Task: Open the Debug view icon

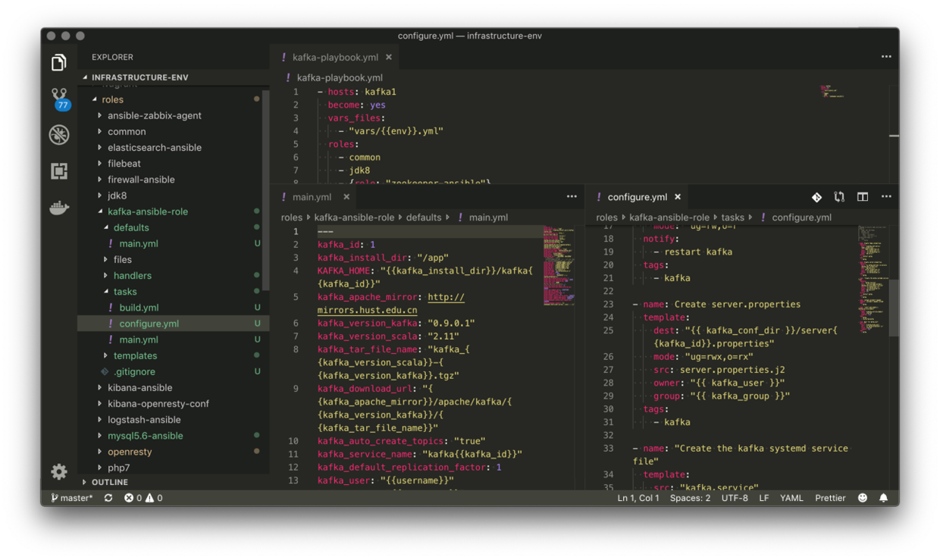Action: 59,135
